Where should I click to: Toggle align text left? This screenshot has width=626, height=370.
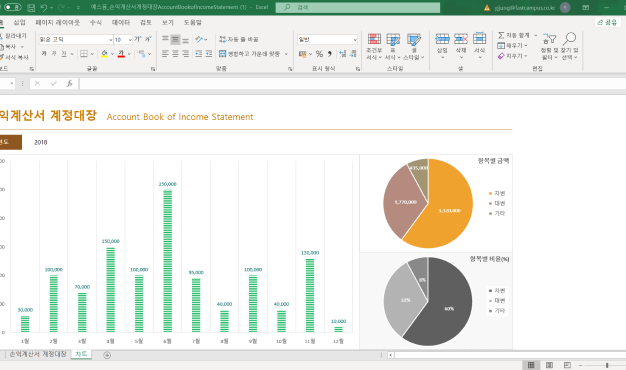(x=165, y=53)
